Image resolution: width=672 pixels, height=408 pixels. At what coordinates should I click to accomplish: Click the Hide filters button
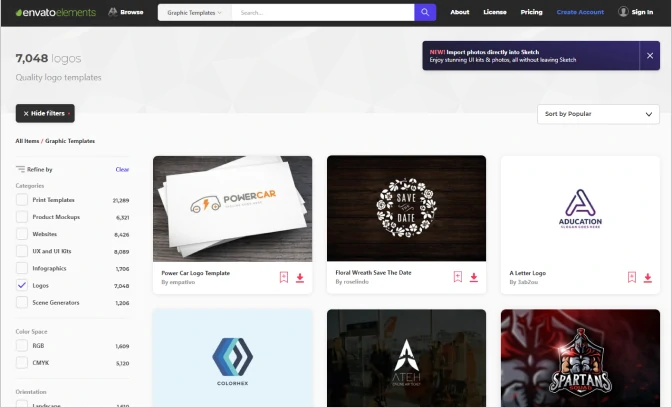tap(45, 113)
